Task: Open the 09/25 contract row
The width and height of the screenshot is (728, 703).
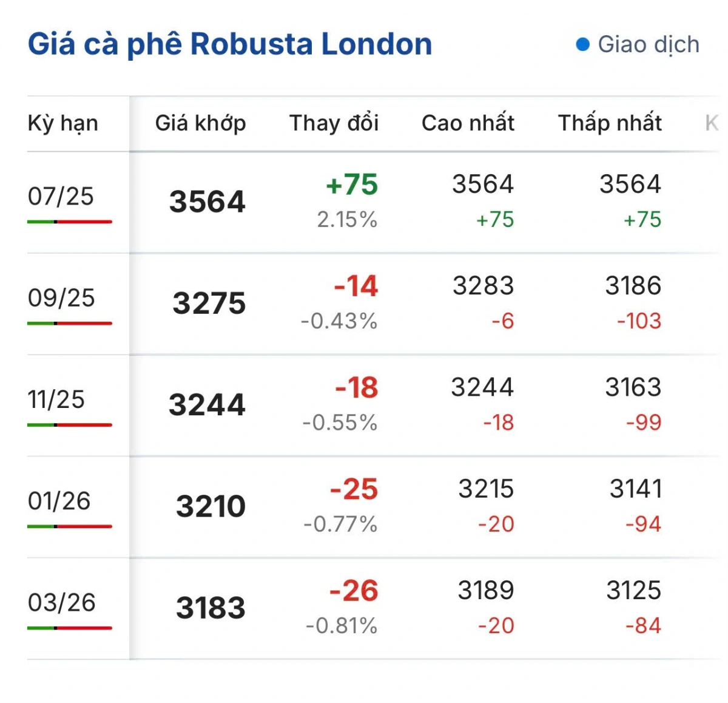Action: [373, 304]
